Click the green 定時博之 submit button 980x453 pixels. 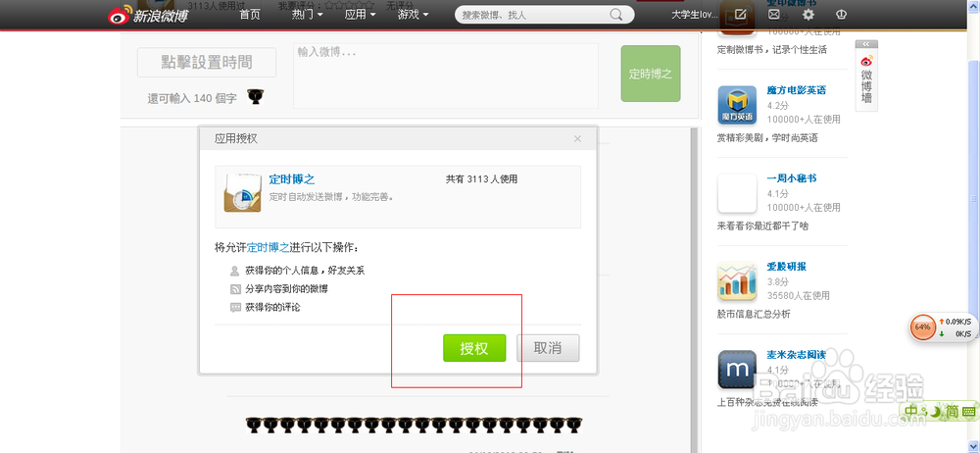click(650, 74)
